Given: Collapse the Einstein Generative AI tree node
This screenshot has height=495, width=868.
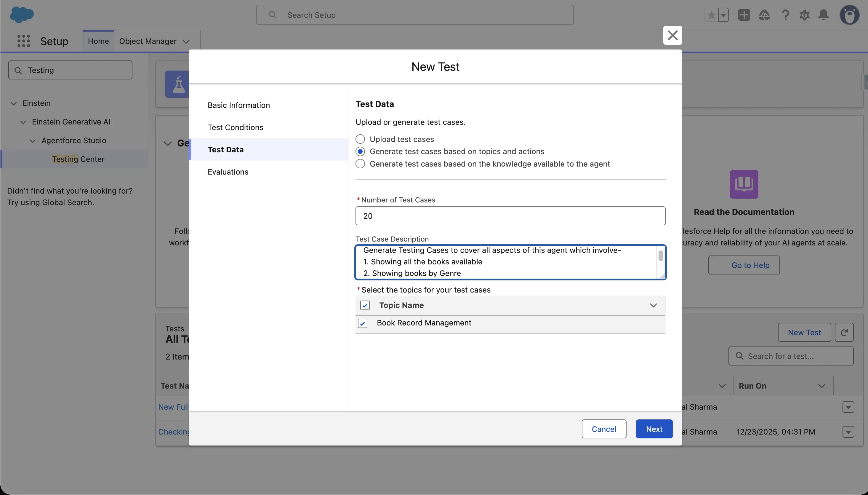Looking at the screenshot, I should click(x=23, y=122).
